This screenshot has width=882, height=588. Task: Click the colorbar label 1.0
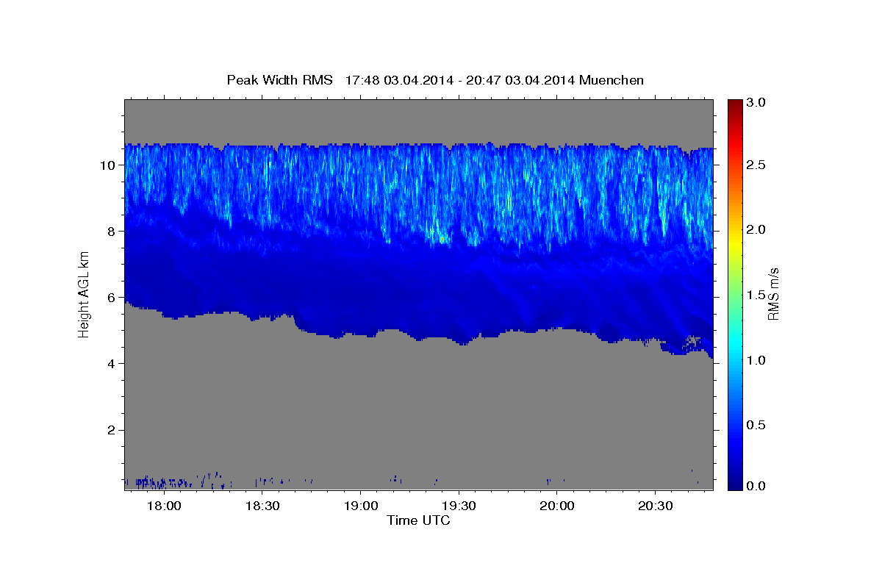756,360
